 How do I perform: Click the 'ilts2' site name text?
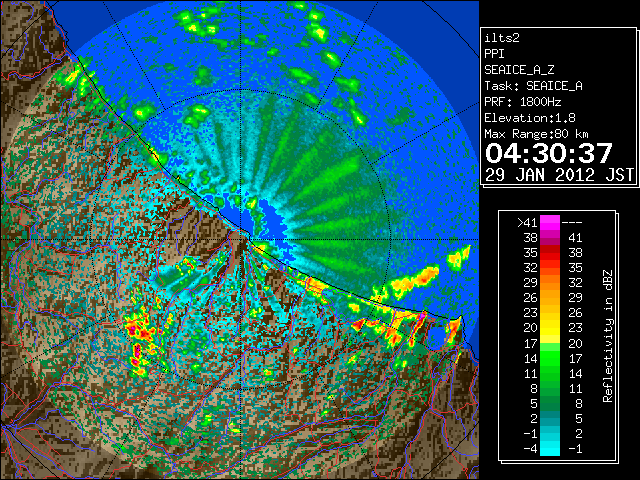click(x=502, y=38)
